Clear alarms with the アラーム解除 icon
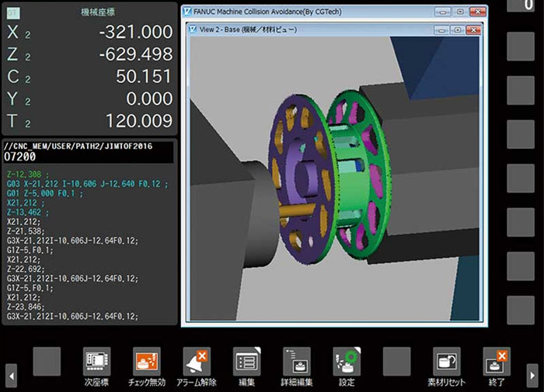 (197, 362)
